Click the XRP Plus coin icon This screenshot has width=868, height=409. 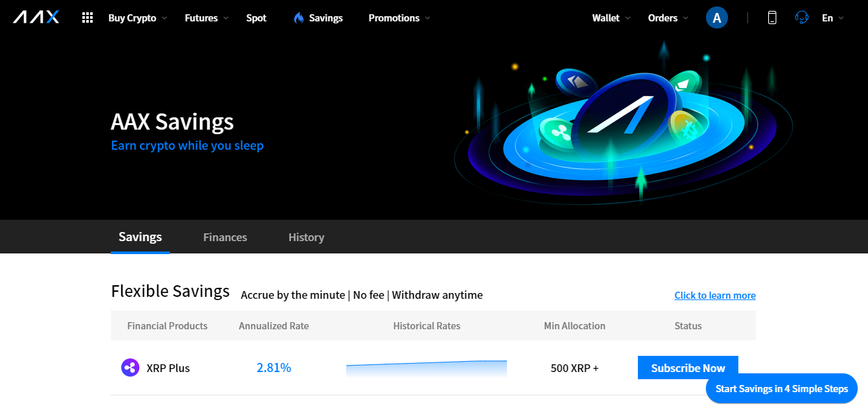point(130,368)
